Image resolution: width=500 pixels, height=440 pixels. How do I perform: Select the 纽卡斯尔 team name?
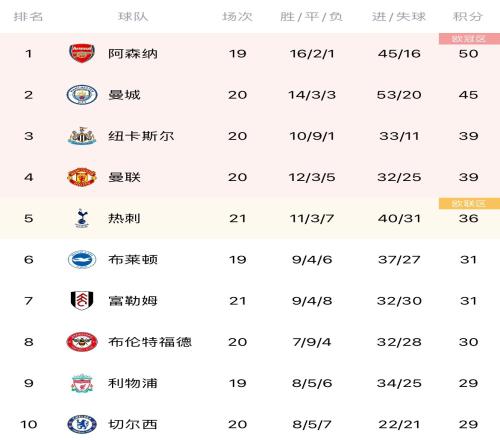141,136
